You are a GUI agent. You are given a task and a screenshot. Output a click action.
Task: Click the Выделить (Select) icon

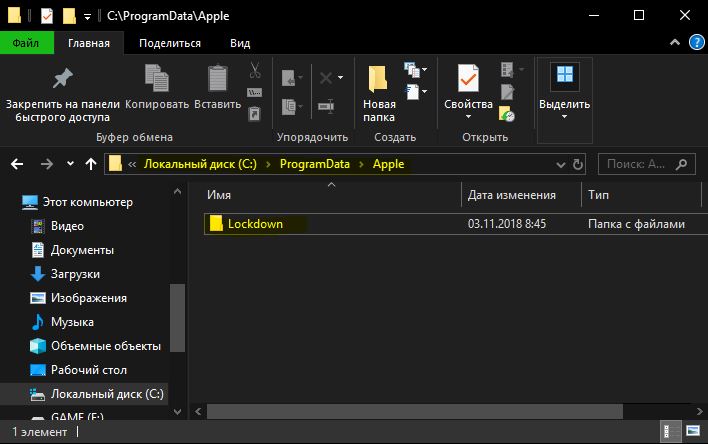coord(564,75)
